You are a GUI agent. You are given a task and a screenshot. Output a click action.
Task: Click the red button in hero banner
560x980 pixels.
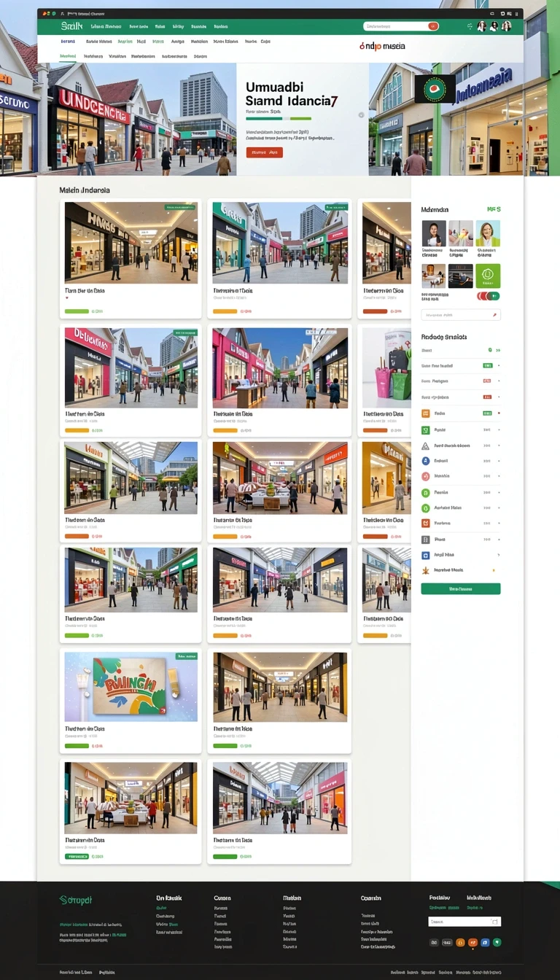(265, 152)
